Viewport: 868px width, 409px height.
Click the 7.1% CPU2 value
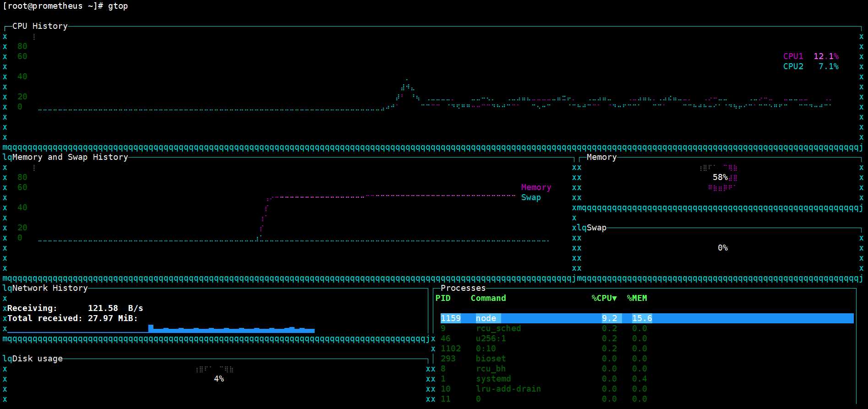(829, 66)
